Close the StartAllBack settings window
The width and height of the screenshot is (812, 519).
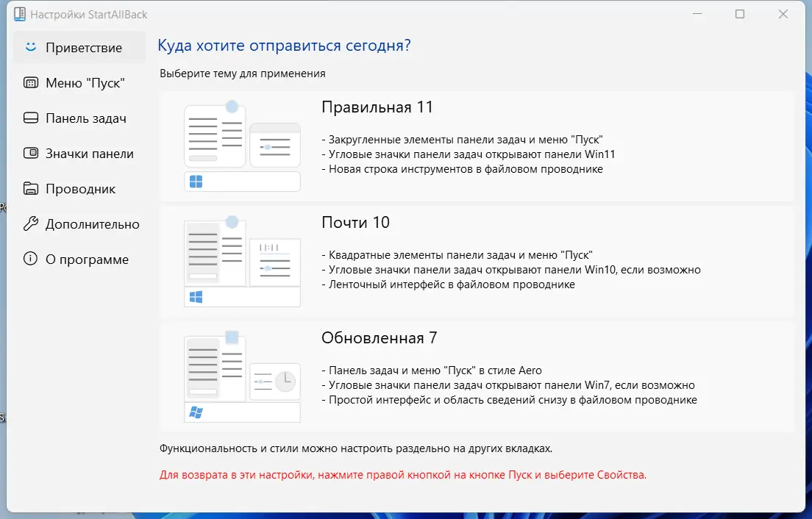783,14
